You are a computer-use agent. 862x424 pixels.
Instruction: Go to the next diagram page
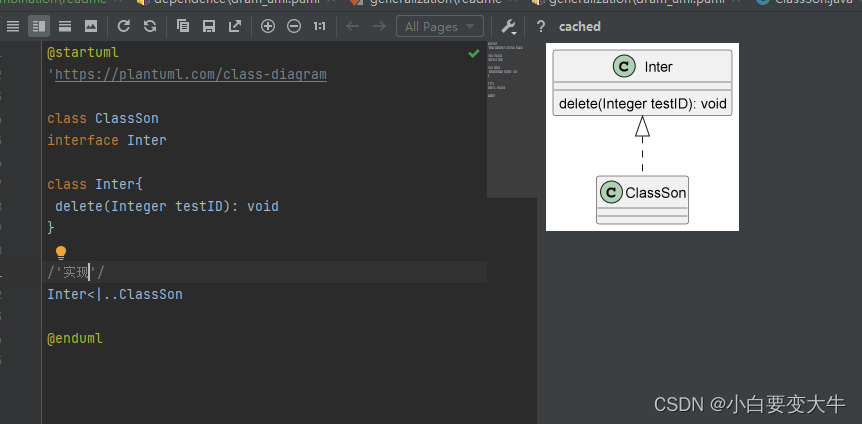tap(379, 26)
